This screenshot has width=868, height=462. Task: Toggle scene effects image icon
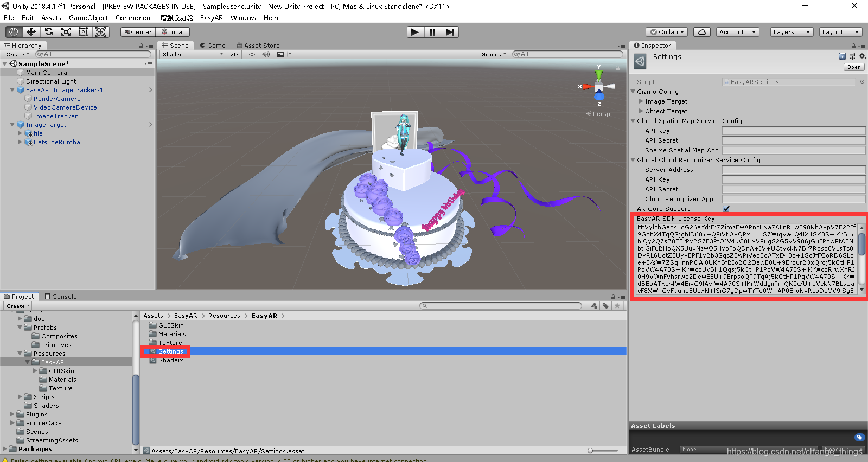pyautogui.click(x=280, y=54)
